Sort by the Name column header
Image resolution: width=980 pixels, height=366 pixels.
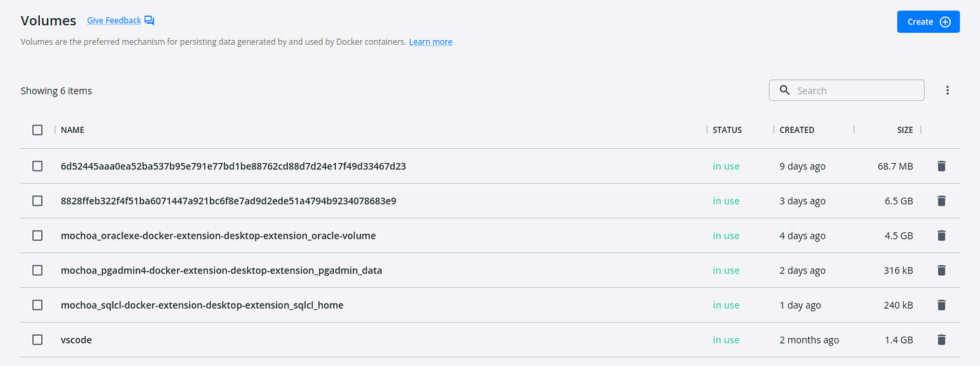coord(73,130)
